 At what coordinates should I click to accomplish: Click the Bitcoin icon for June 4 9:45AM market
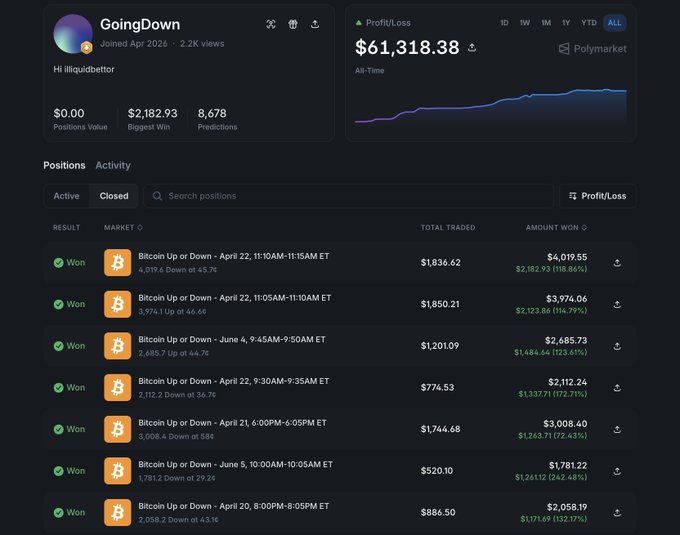[118, 346]
